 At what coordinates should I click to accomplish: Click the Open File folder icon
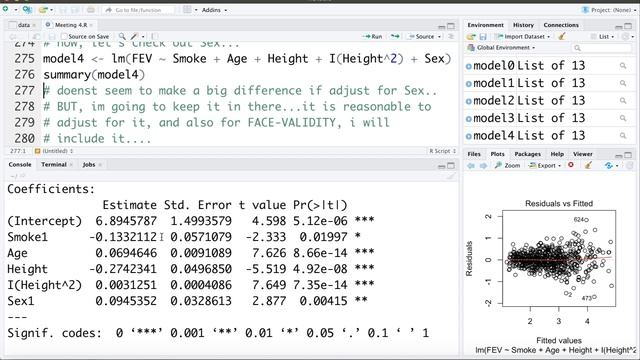(x=42, y=9)
